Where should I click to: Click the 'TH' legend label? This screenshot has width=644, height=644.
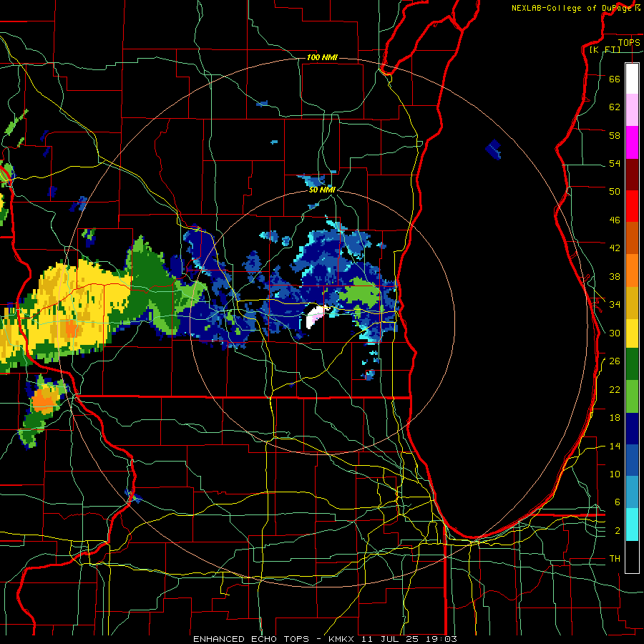pyautogui.click(x=615, y=559)
